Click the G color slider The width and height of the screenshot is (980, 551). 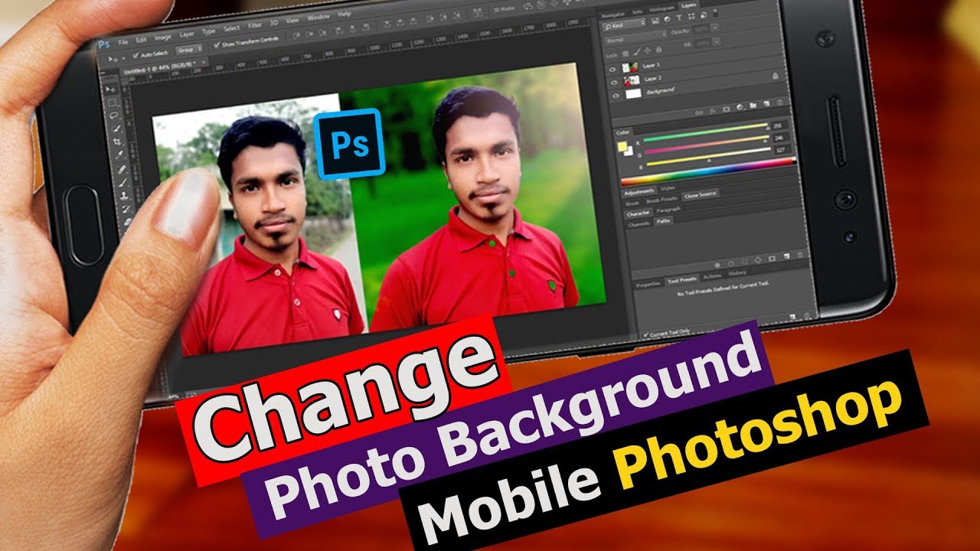pos(707,145)
